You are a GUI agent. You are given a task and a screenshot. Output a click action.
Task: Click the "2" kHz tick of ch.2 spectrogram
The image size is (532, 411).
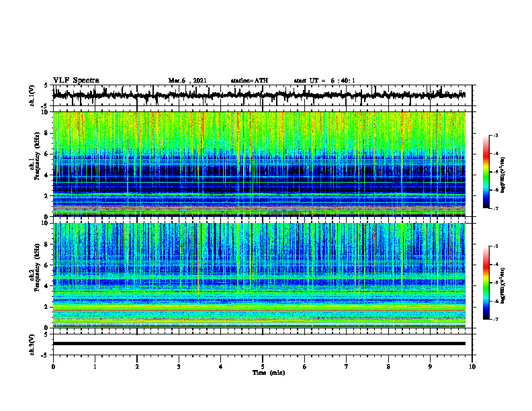click(46, 307)
